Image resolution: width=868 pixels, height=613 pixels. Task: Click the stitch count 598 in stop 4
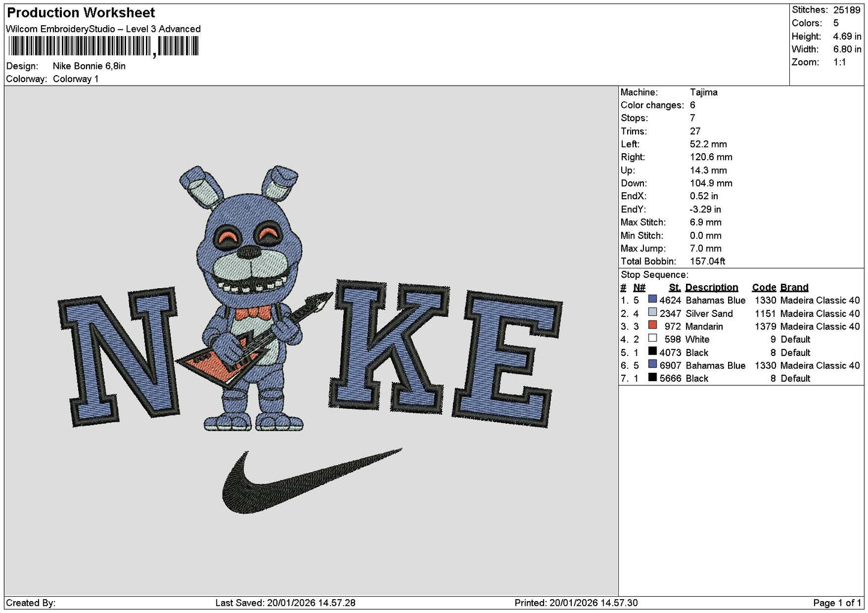(x=673, y=339)
